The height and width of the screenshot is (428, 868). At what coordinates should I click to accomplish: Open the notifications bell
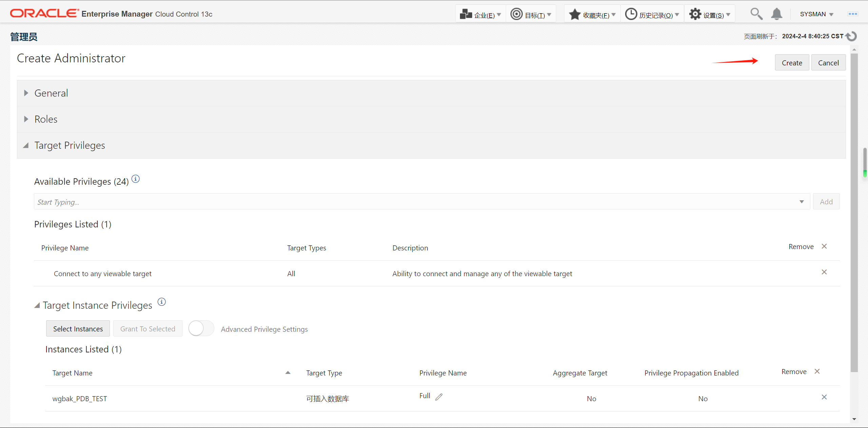point(776,14)
